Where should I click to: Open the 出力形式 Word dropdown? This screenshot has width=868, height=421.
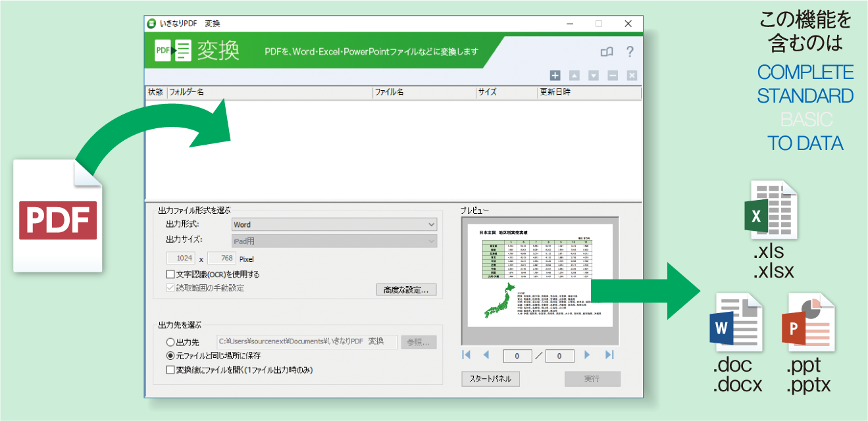click(x=334, y=224)
